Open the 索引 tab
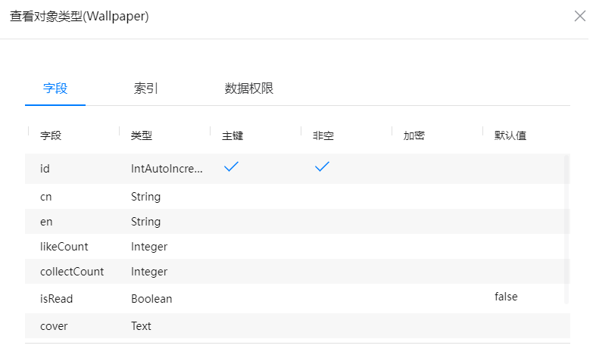This screenshot has height=364, width=593. coord(146,89)
